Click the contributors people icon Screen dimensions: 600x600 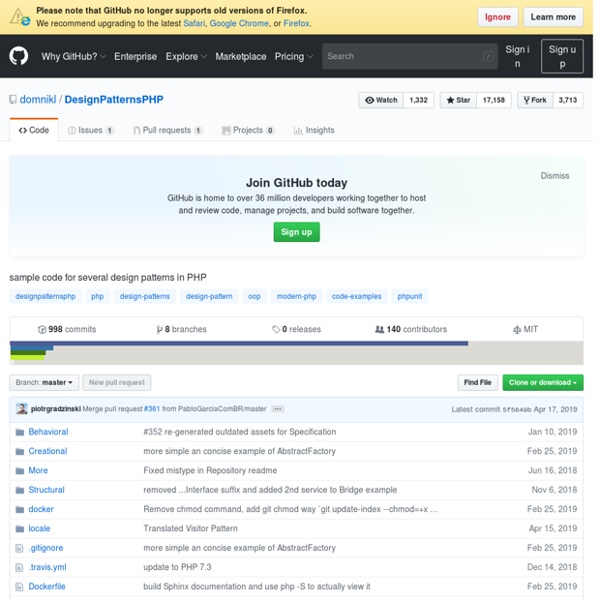tap(379, 329)
